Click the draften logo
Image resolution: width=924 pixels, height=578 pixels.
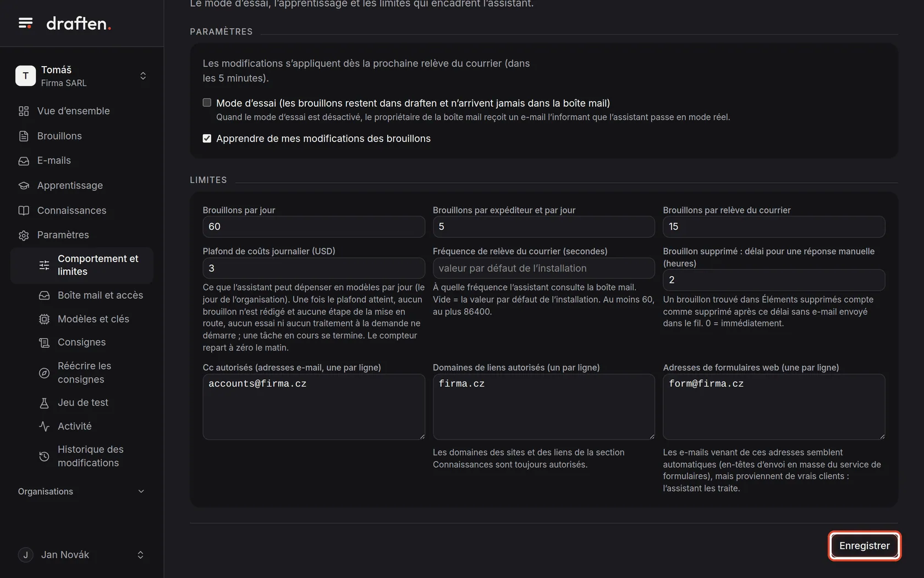pyautogui.click(x=79, y=23)
